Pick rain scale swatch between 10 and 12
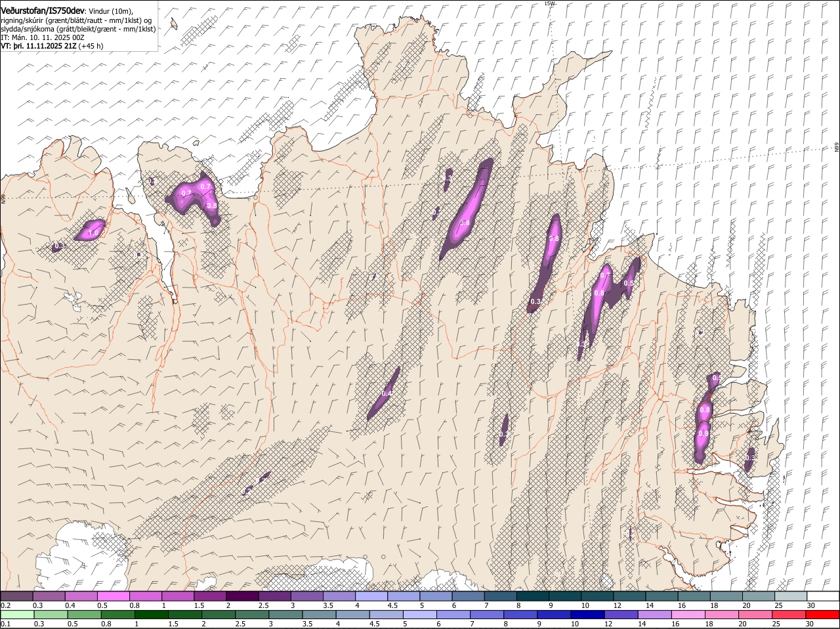Image resolution: width=840 pixels, height=629 pixels. click(x=587, y=615)
